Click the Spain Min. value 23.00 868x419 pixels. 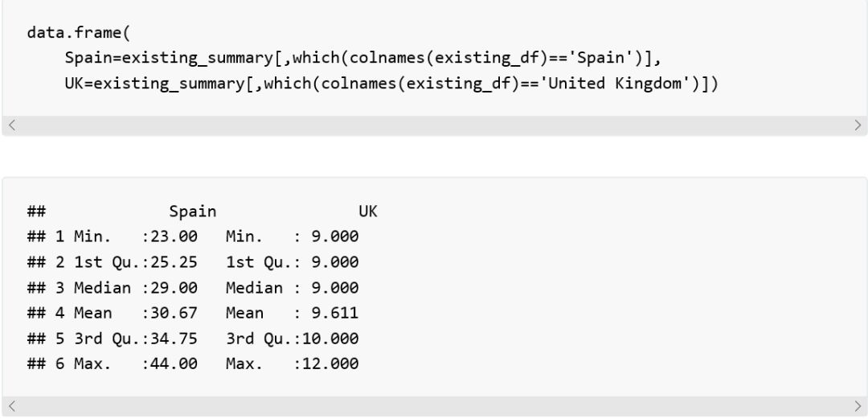(174, 237)
